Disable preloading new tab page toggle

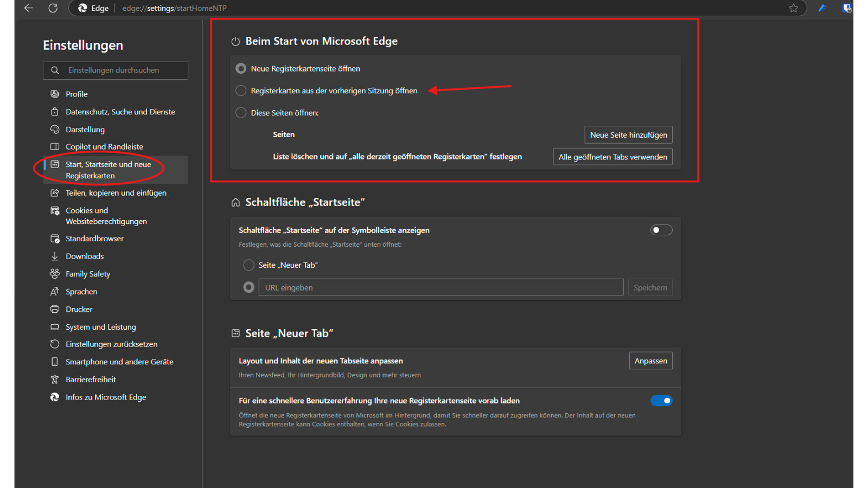661,401
